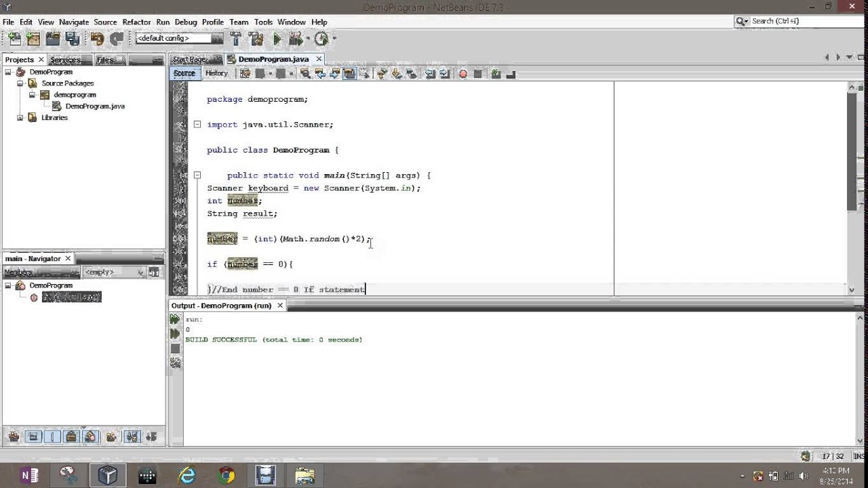Collapse the DemoProgram project node
868x488 pixels.
click(8, 72)
